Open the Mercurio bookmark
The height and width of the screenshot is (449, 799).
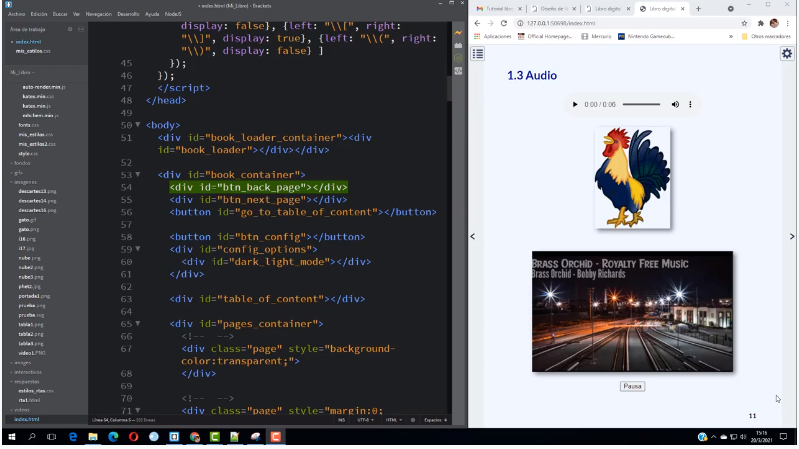(596, 37)
